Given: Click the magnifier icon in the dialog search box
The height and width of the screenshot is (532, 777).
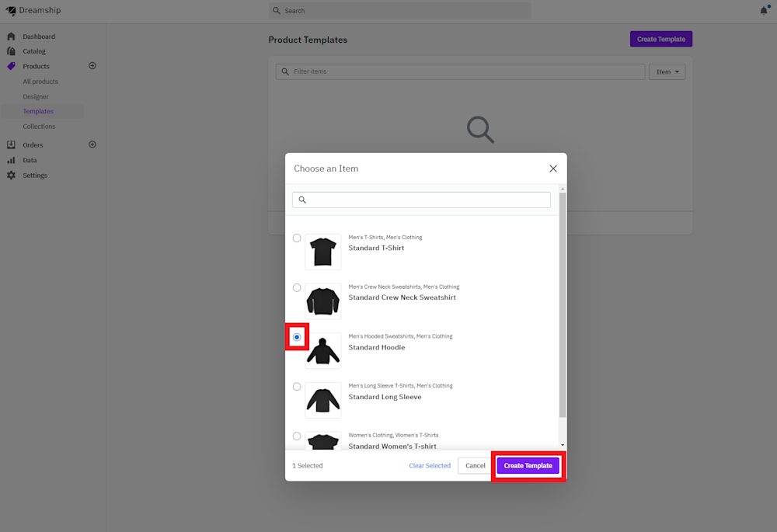Looking at the screenshot, I should (302, 200).
